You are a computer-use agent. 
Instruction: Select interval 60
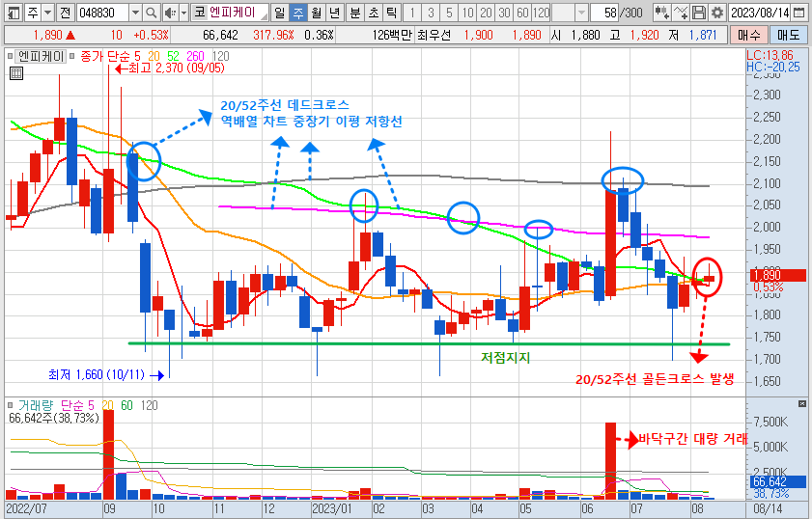click(522, 13)
